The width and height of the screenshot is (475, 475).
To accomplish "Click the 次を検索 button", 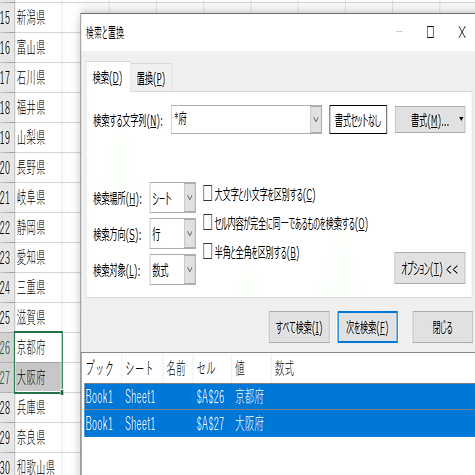I will point(367,327).
